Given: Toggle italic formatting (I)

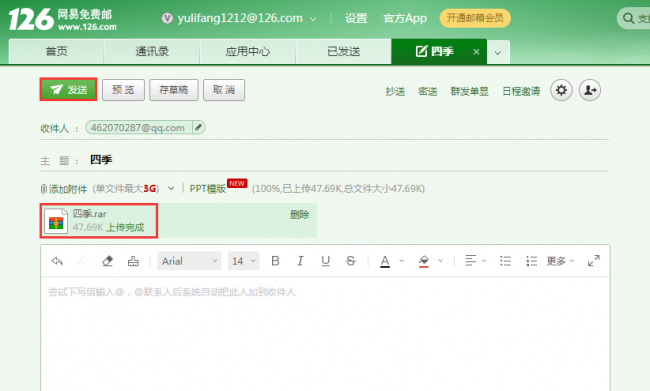Looking at the screenshot, I should 300,261.
